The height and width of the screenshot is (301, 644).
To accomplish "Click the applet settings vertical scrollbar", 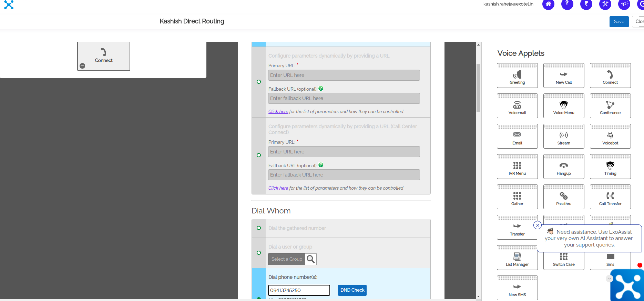I will point(478,88).
